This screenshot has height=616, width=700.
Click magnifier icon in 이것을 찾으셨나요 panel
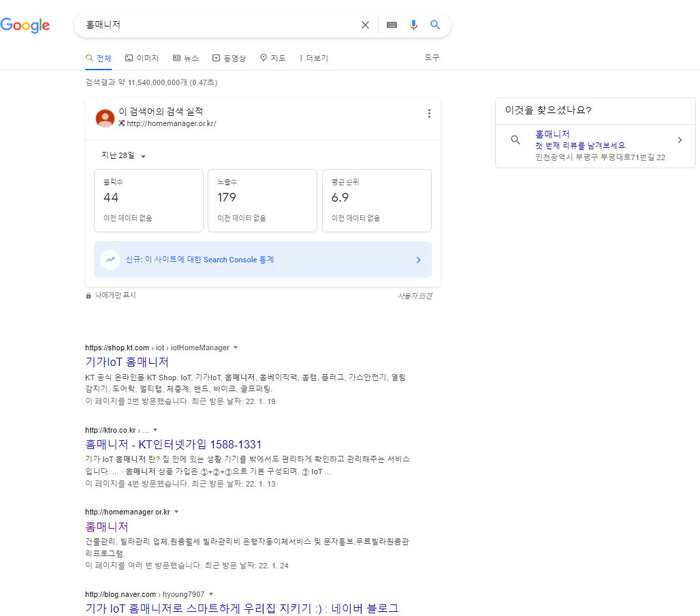coord(515,140)
